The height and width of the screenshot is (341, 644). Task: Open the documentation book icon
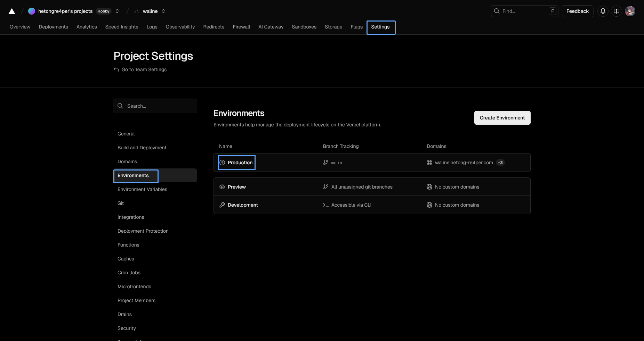pyautogui.click(x=617, y=11)
